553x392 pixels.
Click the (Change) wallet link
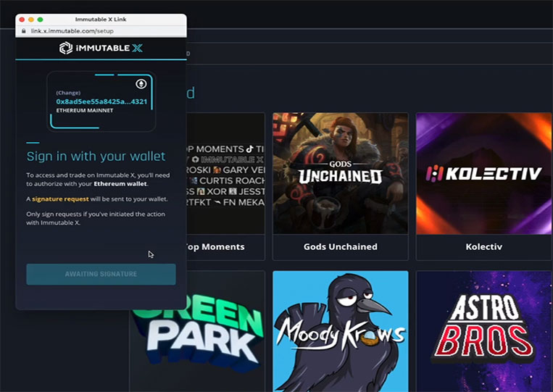(68, 93)
